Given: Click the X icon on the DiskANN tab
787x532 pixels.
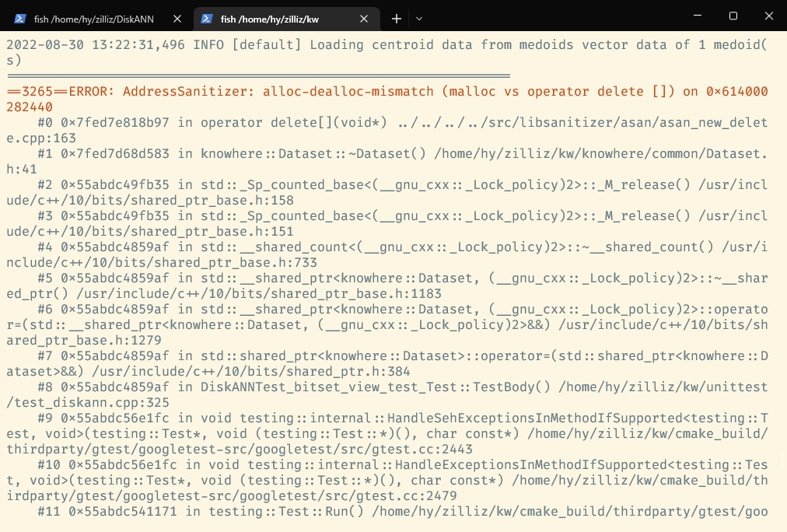Looking at the screenshot, I should (176, 19).
